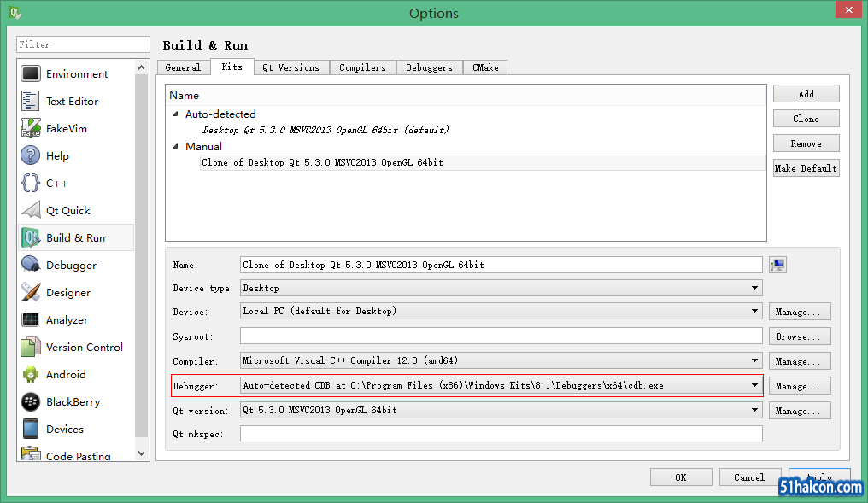Click the kit Name text field
The image size is (868, 503).
point(501,265)
